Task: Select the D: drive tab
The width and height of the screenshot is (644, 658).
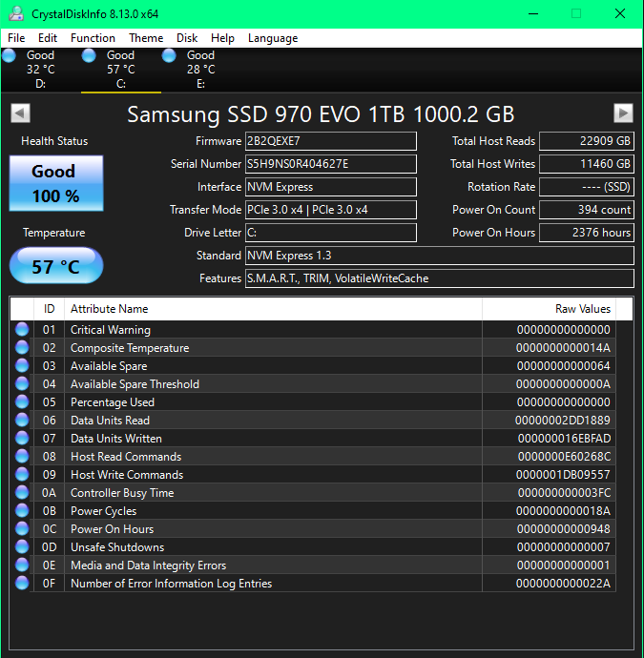Action: coord(40,70)
